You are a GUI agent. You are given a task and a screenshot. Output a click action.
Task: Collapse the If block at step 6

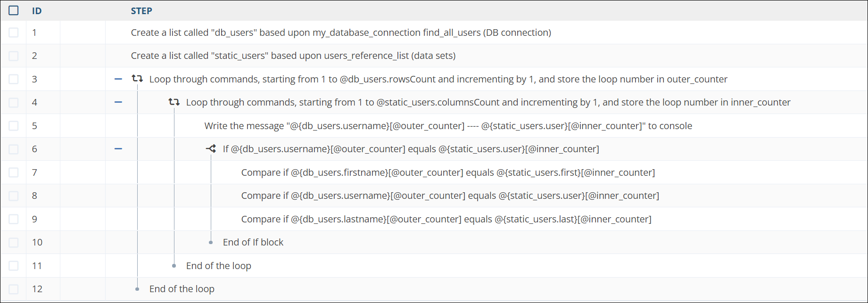pyautogui.click(x=118, y=149)
